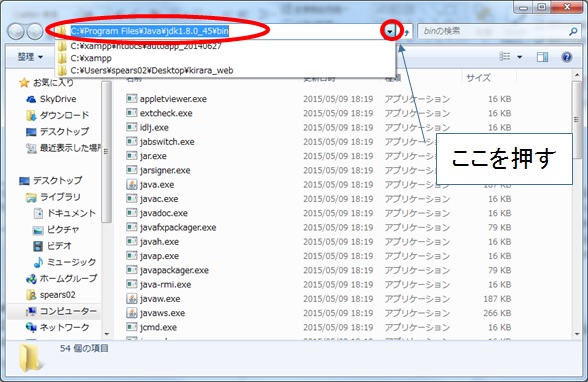Viewport: 588px width, 382px height.
Task: Open the address bar history dropdown arrow
Action: [x=390, y=31]
